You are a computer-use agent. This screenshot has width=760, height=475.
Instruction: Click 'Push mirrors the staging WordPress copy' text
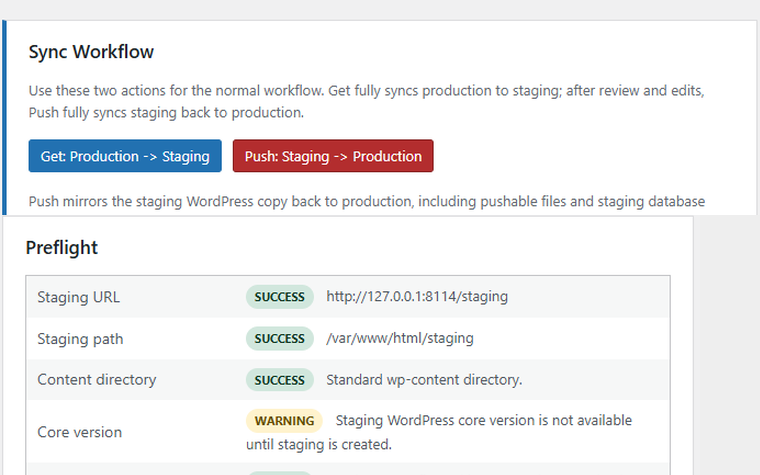(x=367, y=201)
